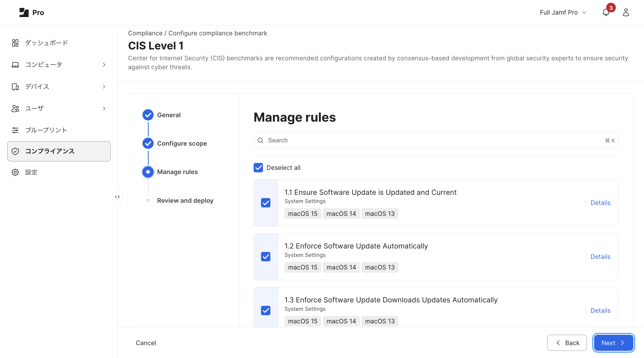Click the ブループリント sliders icon
This screenshot has height=358, width=644.
pos(15,130)
